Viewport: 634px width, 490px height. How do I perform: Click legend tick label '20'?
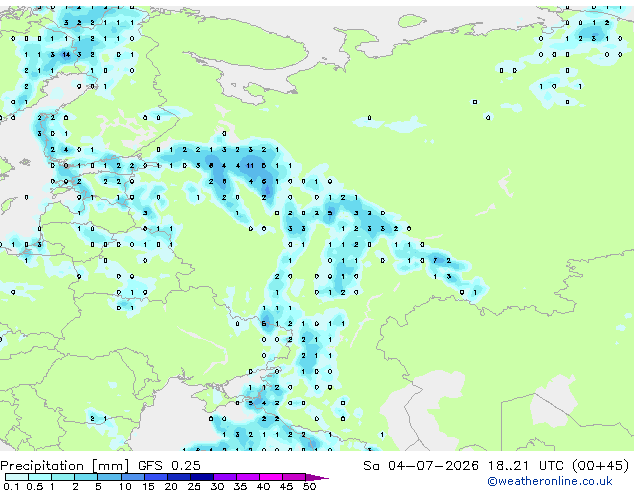tap(171, 486)
